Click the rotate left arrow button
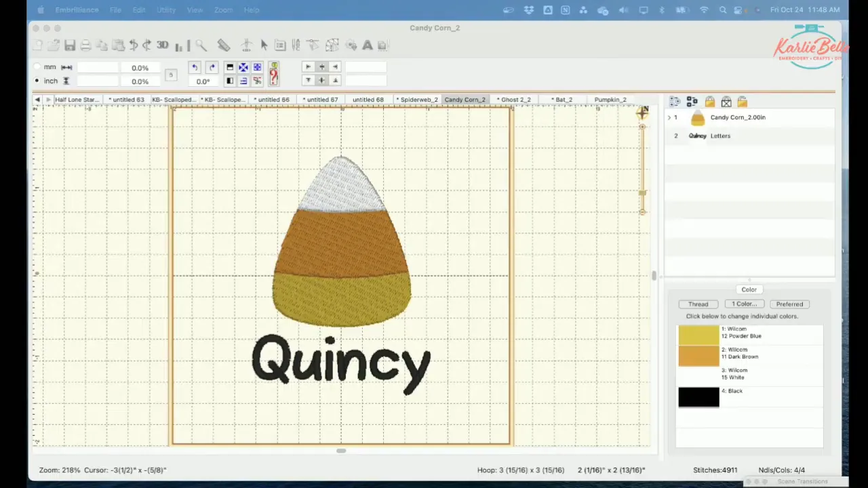The height and width of the screenshot is (488, 868). (195, 67)
